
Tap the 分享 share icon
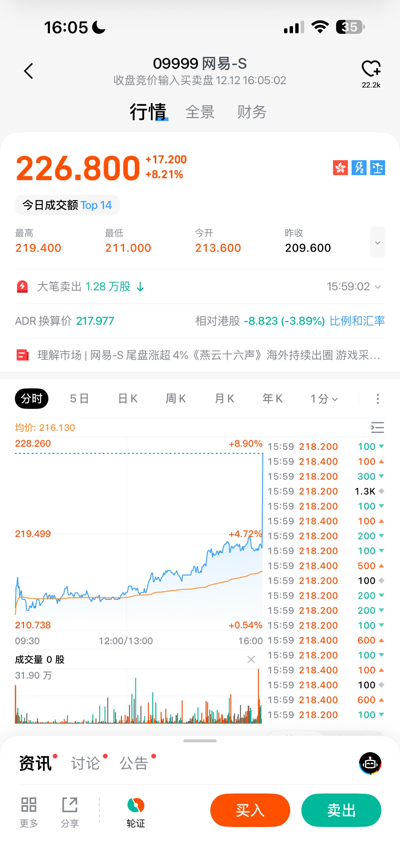pos(70,805)
